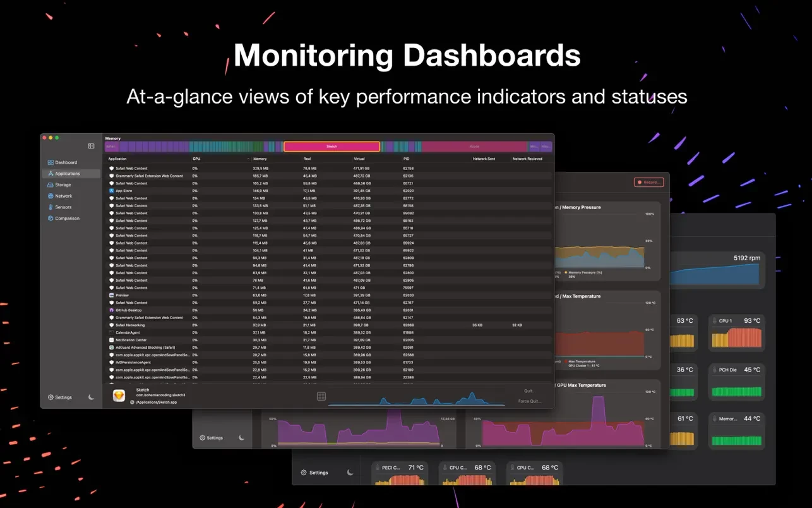Sort the table by CPU column
This screenshot has height=508, width=812.
[x=196, y=159]
